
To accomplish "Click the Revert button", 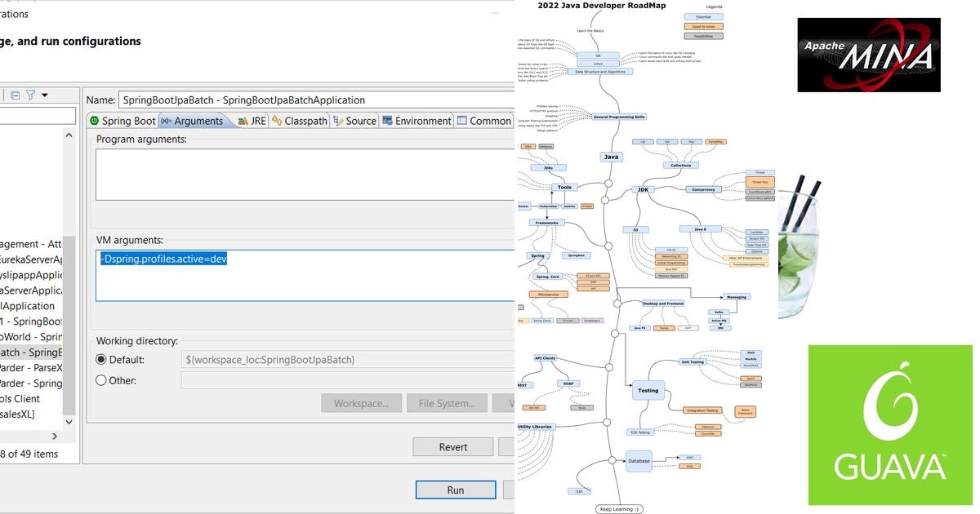I will [x=452, y=446].
